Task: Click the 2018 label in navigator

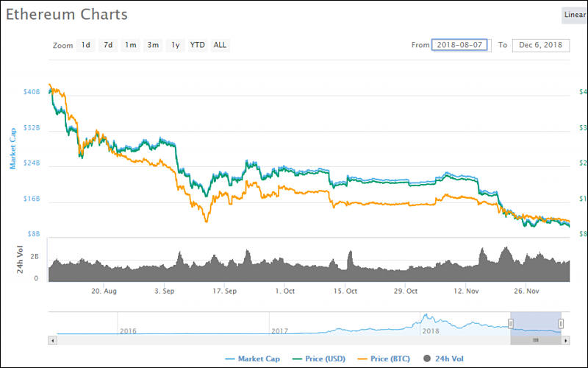Action: [x=431, y=331]
